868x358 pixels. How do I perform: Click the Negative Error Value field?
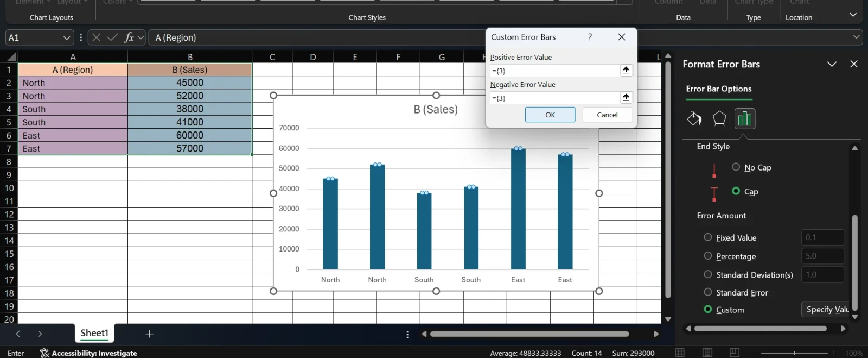pos(555,98)
